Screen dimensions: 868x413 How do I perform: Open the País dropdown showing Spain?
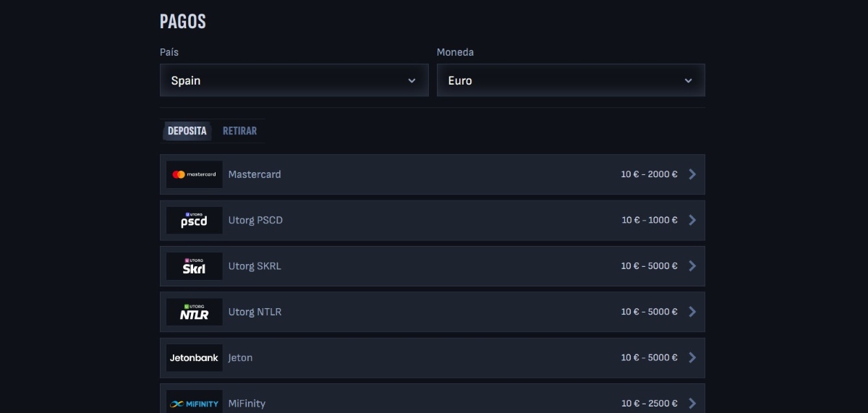(294, 80)
